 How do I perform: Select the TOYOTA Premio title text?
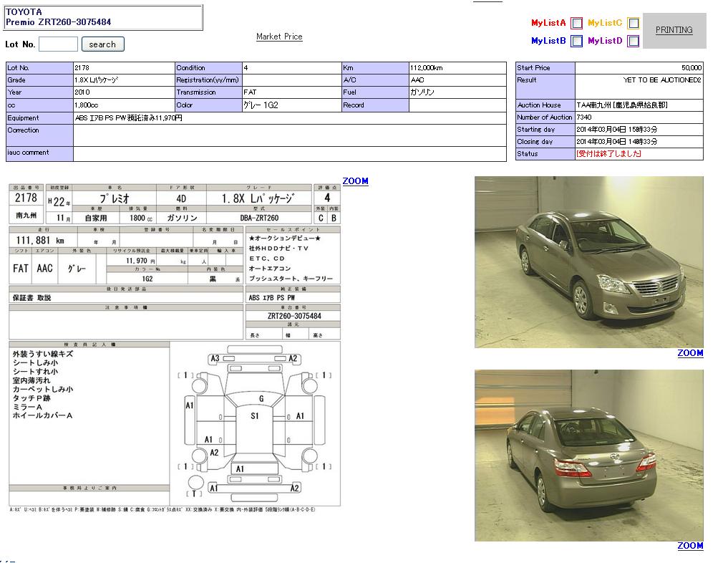(58, 17)
